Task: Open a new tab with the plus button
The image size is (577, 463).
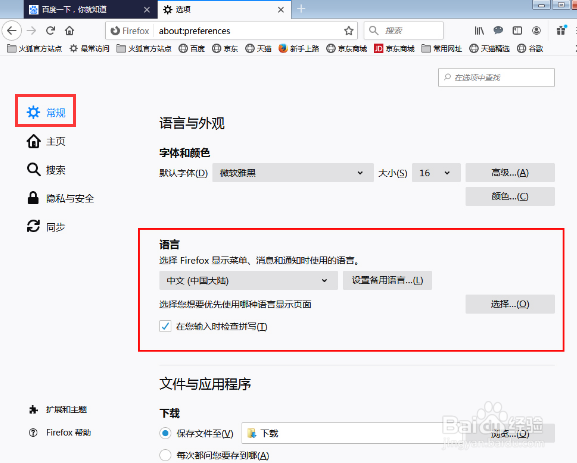Action: tap(301, 9)
